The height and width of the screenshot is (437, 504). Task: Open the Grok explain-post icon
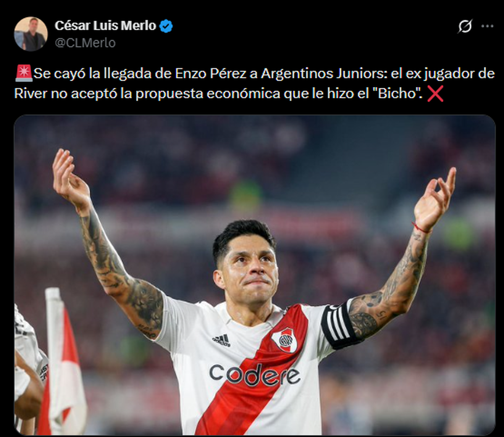pos(465,26)
